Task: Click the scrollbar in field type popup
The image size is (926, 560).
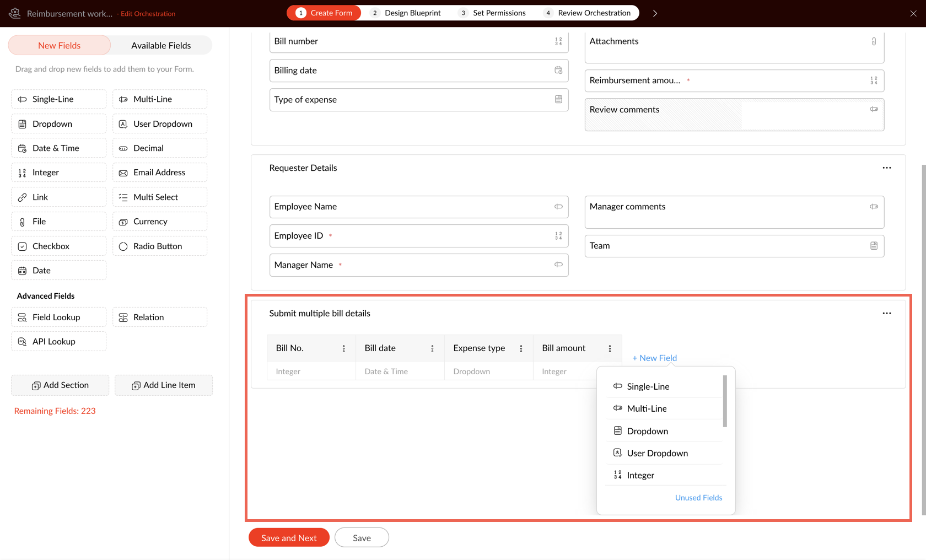Action: pos(725,401)
